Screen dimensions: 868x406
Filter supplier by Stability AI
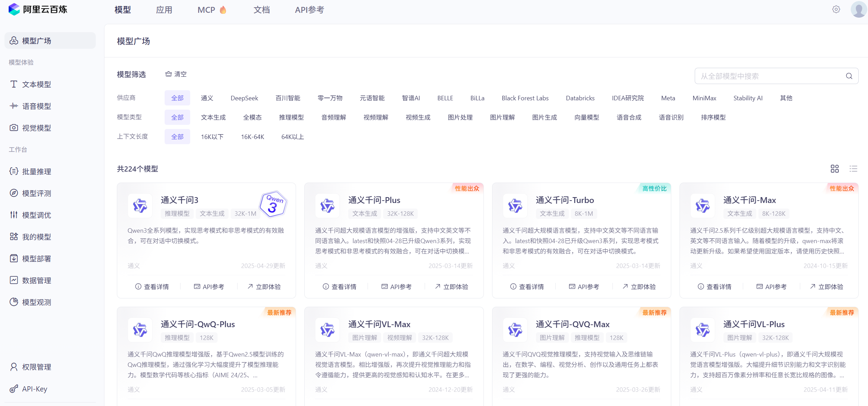[748, 98]
